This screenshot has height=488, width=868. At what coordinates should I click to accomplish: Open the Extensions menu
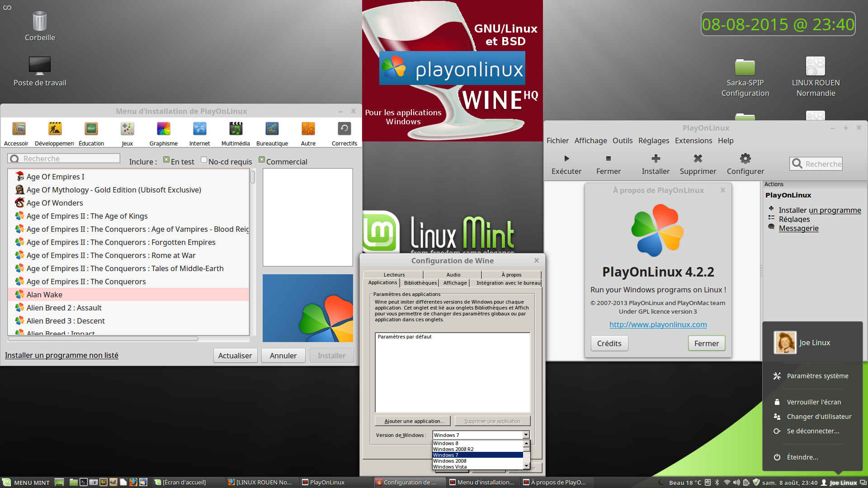pos(693,141)
